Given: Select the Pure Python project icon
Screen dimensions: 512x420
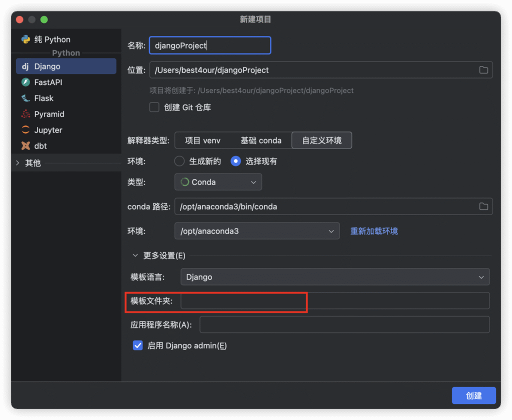Looking at the screenshot, I should (25, 39).
